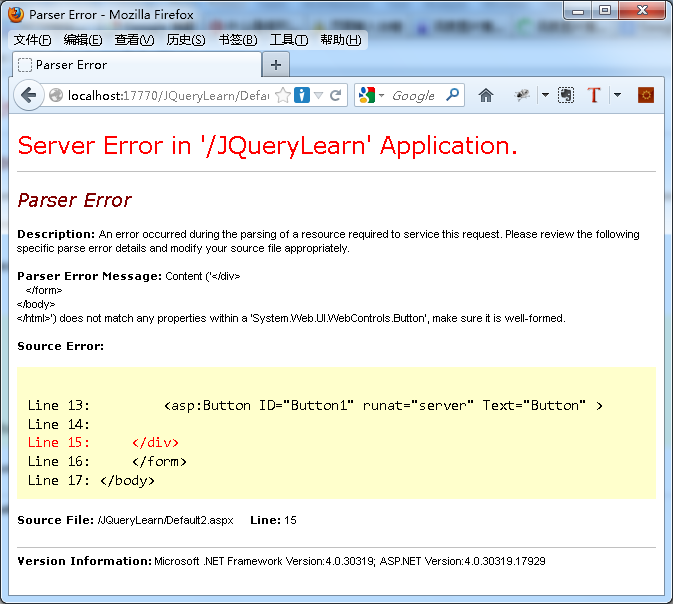Click the search magnifier icon
673x604 pixels.
(452, 96)
